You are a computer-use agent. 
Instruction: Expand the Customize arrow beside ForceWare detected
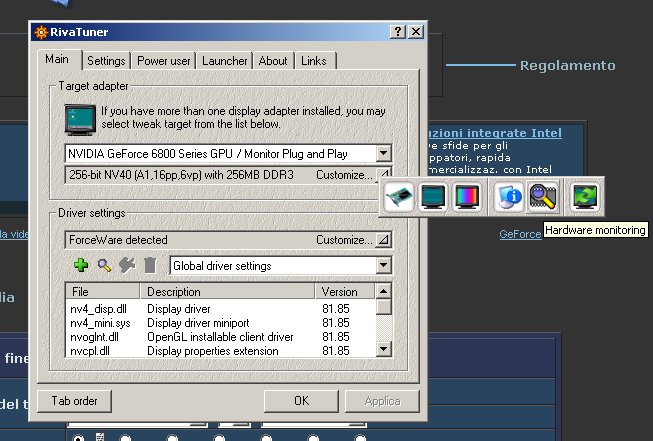coord(383,240)
